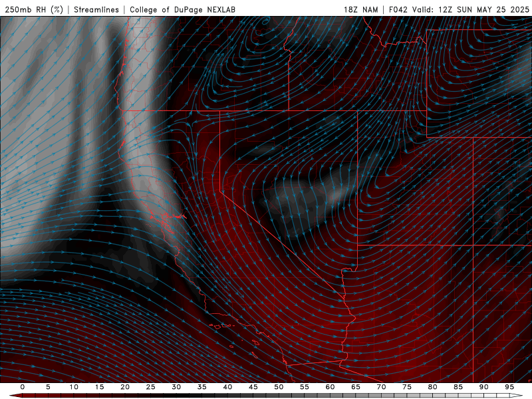The width and height of the screenshot is (532, 399).
Task: Click the "5" label on the color scale
Action: pyautogui.click(x=48, y=387)
